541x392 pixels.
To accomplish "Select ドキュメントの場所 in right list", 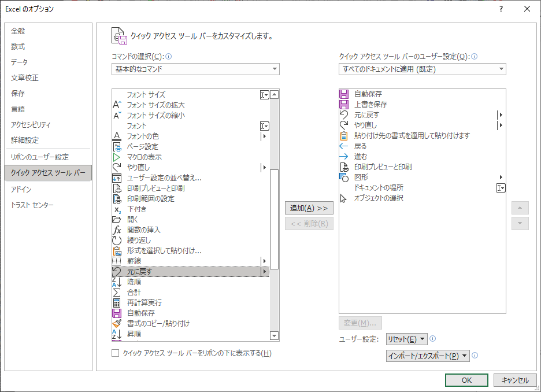I will pos(423,188).
